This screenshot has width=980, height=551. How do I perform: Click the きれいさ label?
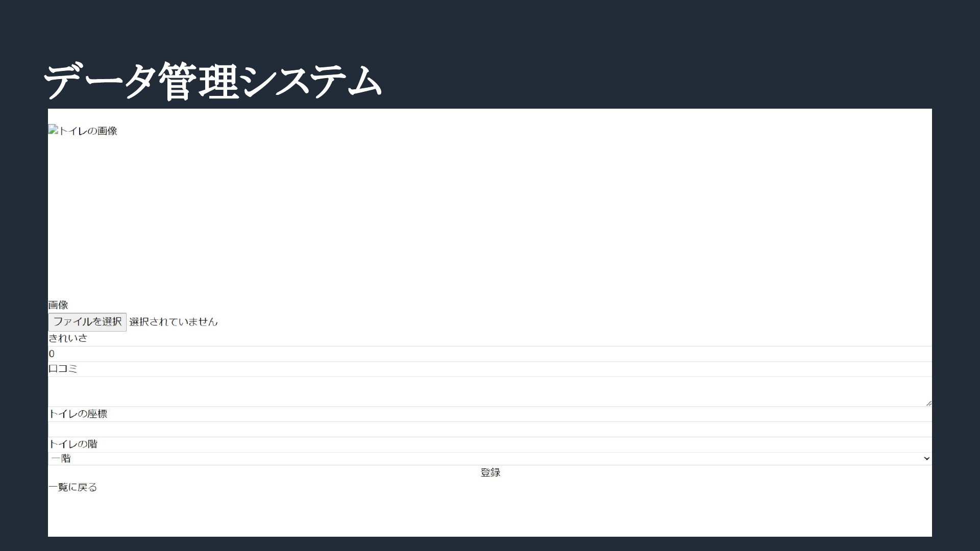pos(68,338)
